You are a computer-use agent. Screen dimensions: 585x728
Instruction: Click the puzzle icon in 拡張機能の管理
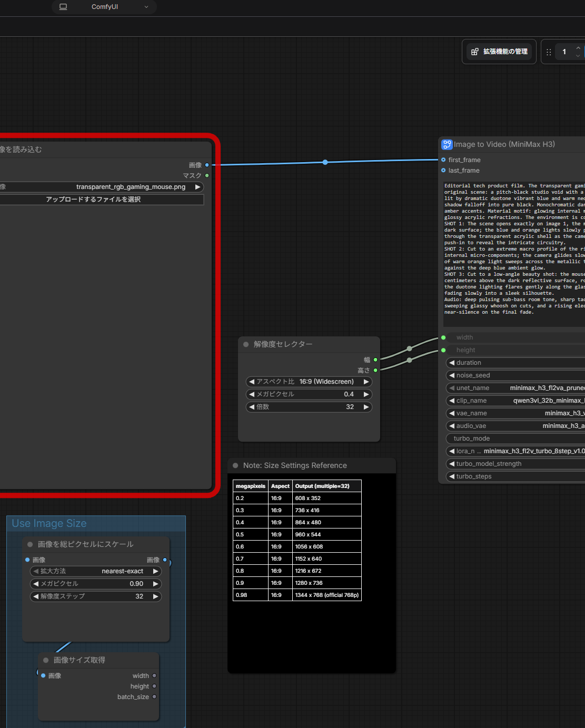[x=475, y=52]
